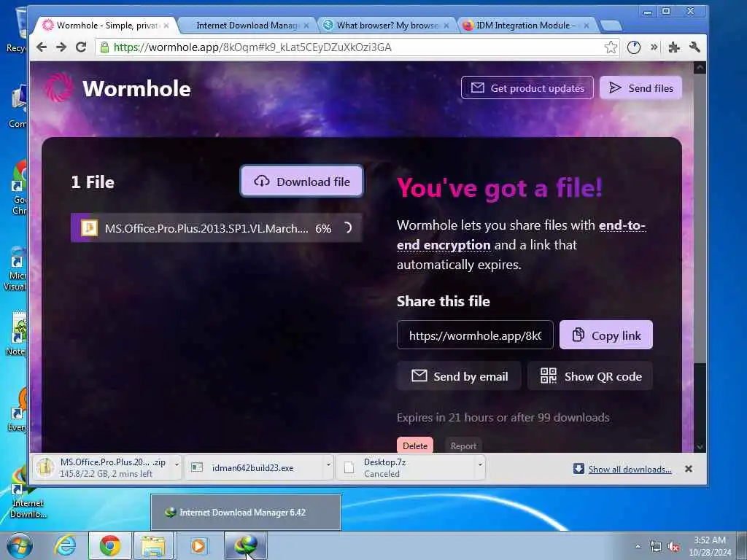Viewport: 747px width, 560px height.
Task: Open Internet Explorer from taskbar
Action: pos(65,545)
